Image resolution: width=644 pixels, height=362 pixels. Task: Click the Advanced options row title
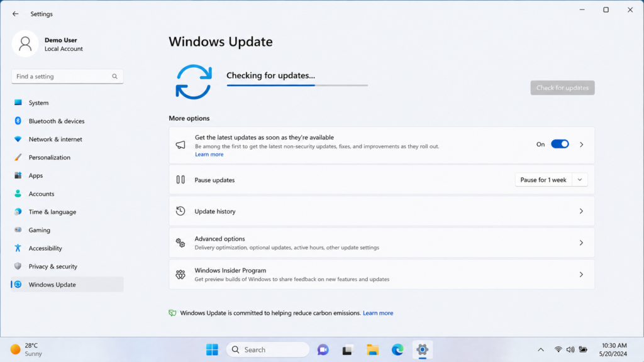coord(219,238)
